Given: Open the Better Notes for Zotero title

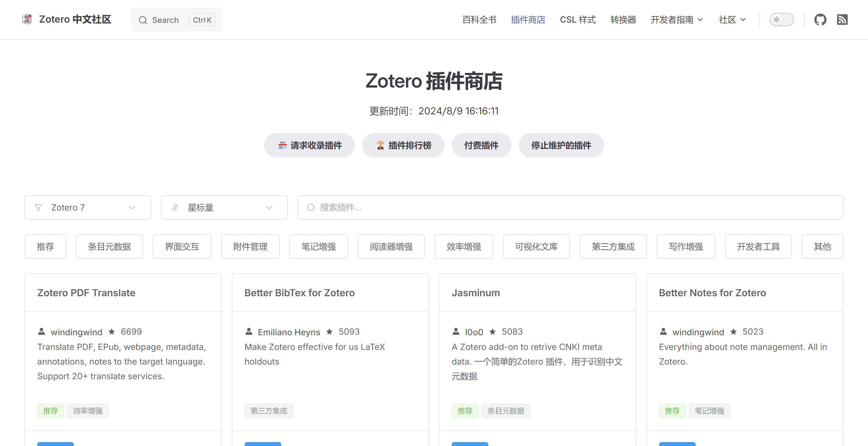Looking at the screenshot, I should pyautogui.click(x=712, y=293).
